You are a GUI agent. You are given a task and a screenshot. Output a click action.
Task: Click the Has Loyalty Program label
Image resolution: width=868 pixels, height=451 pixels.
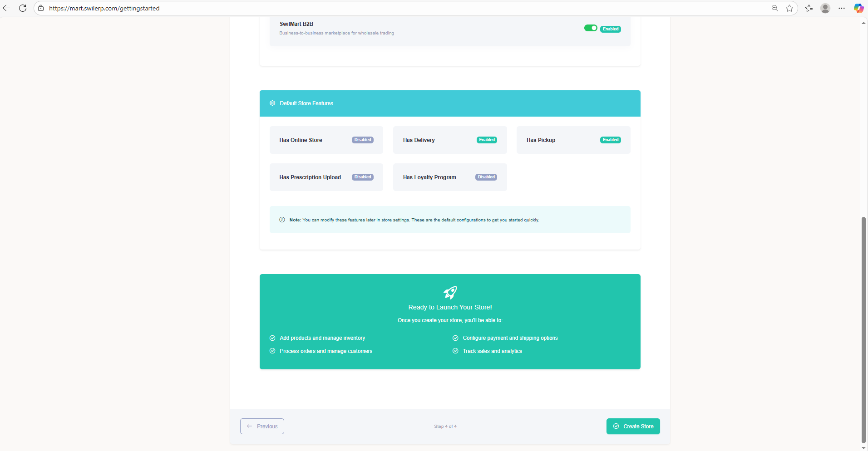pos(429,177)
